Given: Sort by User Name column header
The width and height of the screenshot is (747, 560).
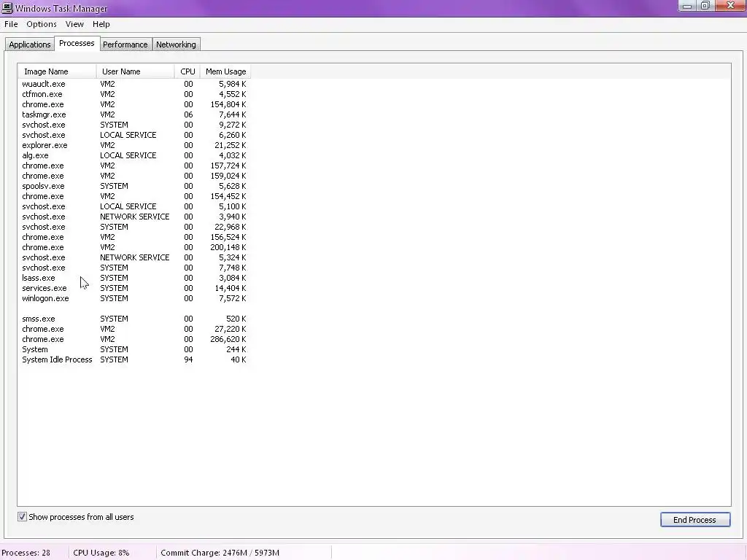Looking at the screenshot, I should pos(135,71).
